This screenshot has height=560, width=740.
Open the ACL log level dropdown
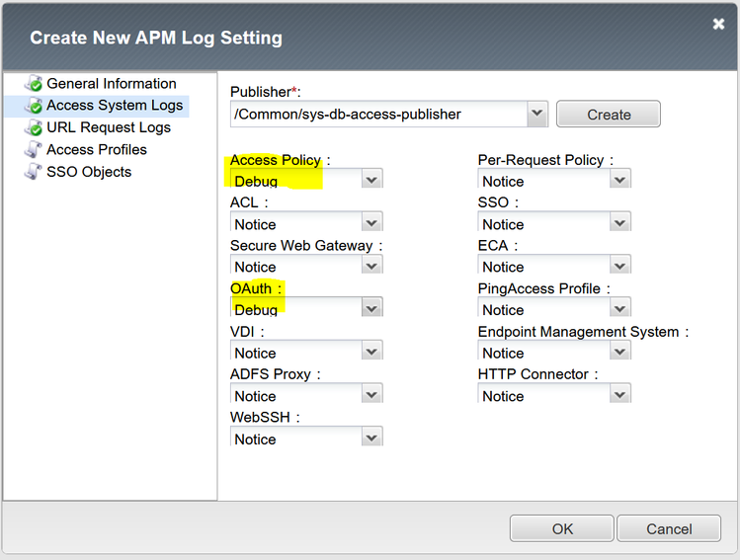[x=371, y=223]
